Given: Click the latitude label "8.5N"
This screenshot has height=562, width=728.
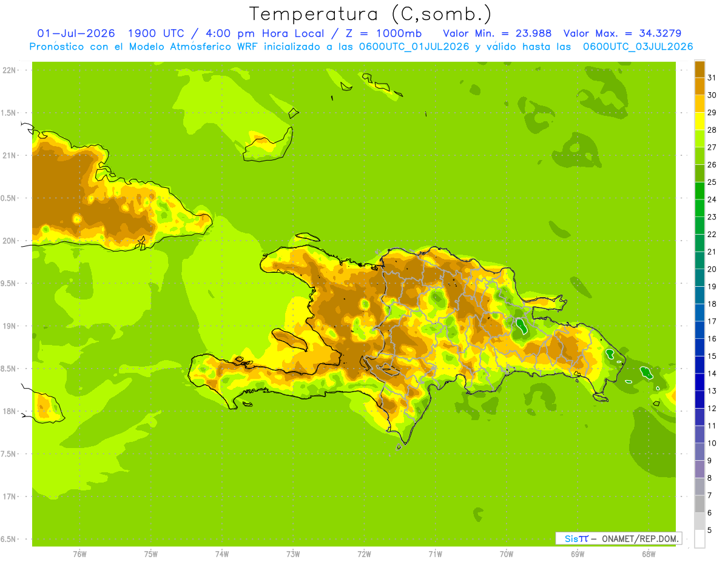Looking at the screenshot, I should point(9,369).
